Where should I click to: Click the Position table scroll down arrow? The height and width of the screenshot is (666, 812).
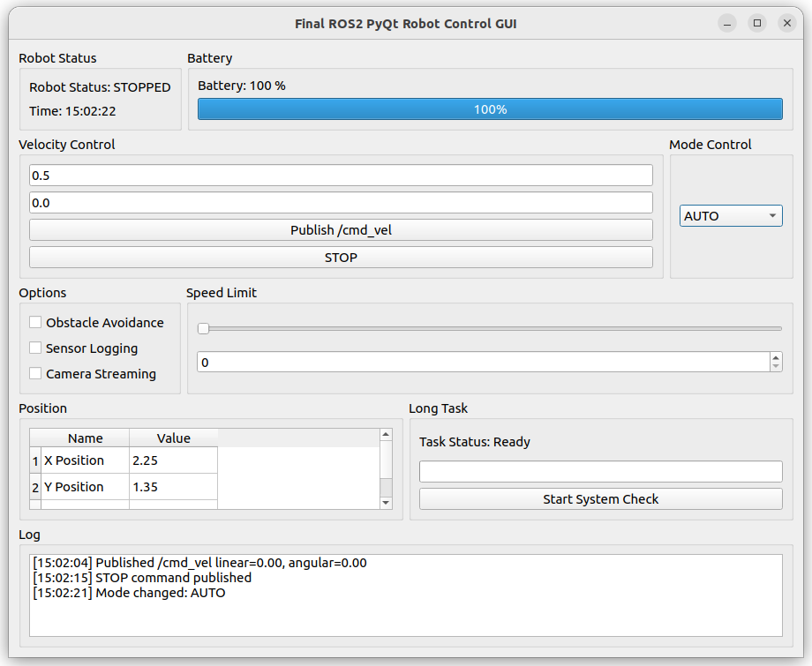click(x=386, y=503)
